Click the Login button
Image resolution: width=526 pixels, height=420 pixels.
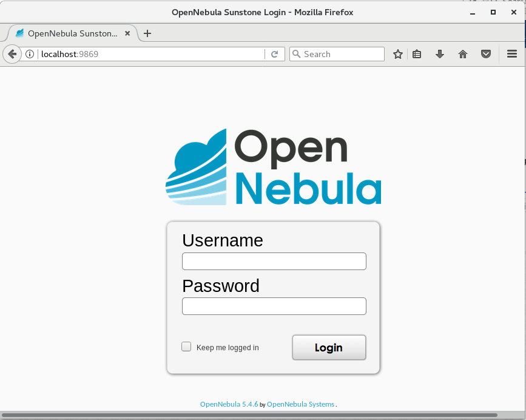pos(329,348)
